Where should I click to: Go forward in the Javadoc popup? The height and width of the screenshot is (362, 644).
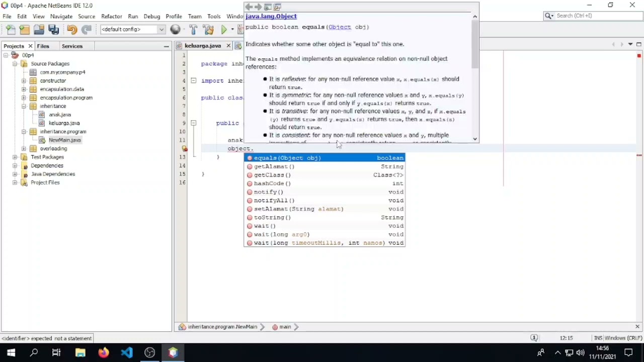(258, 7)
